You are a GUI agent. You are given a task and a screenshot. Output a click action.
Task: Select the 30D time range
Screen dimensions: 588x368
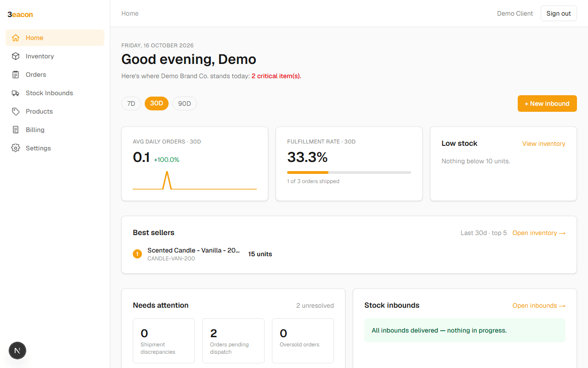[157, 103]
